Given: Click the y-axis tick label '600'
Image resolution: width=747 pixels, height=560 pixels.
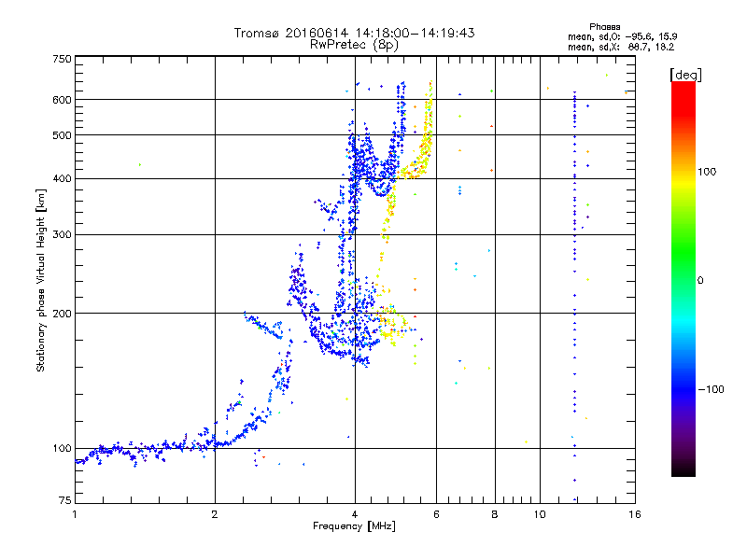Looking at the screenshot, I should [x=62, y=100].
